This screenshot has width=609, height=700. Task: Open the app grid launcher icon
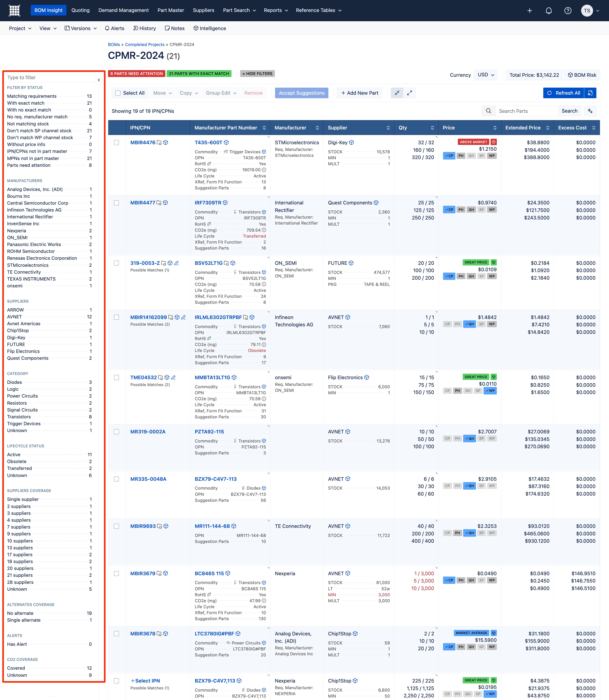(14, 11)
